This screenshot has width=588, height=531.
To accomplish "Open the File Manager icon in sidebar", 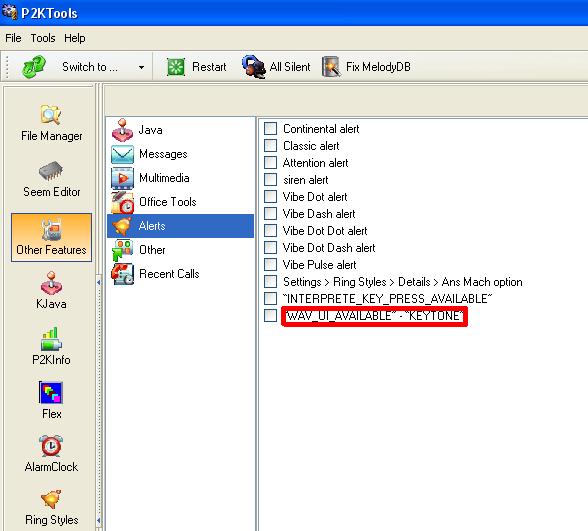I will (51, 115).
